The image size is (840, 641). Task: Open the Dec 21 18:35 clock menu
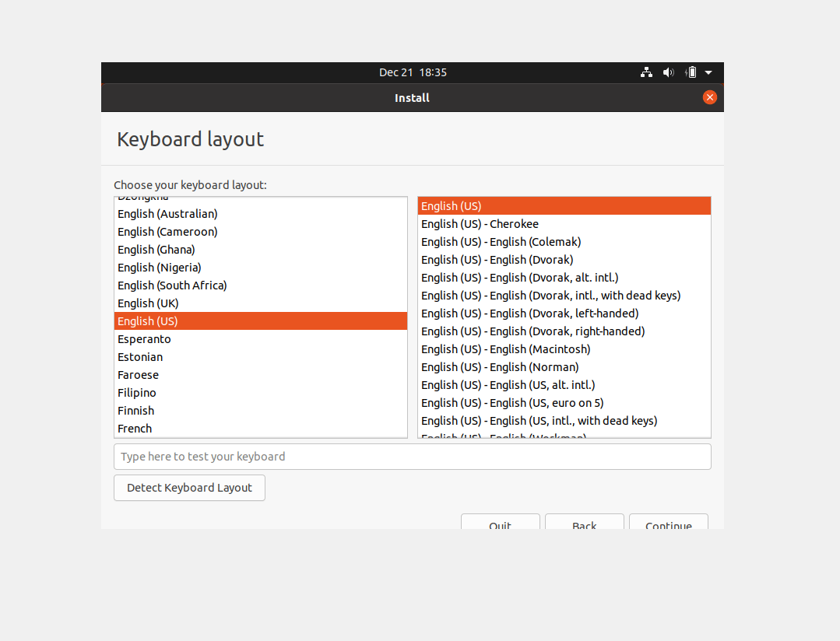coord(413,72)
